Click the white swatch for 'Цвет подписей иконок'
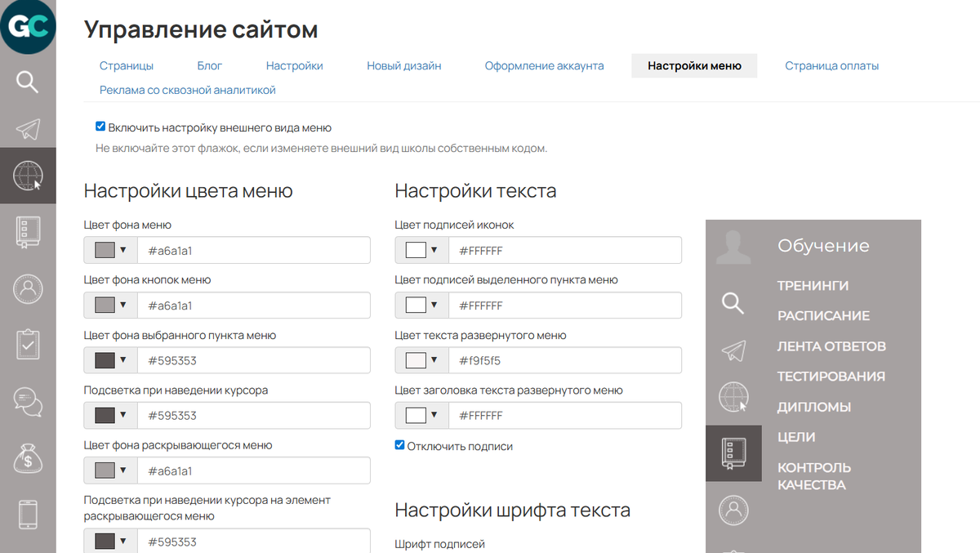The image size is (980, 553). pyautogui.click(x=416, y=251)
